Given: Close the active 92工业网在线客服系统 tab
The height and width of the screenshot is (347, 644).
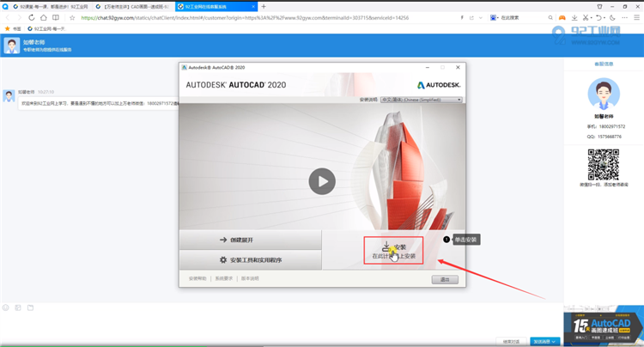Looking at the screenshot, I should (253, 7).
